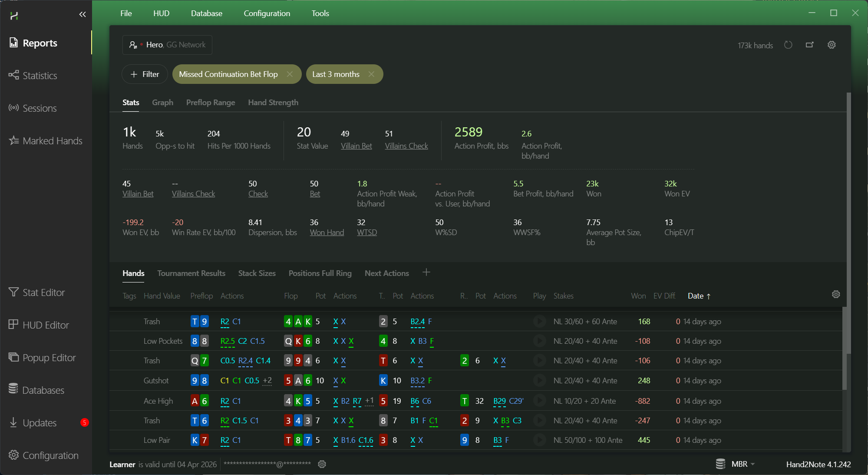
Task: Click the add Filter button
Action: click(145, 74)
